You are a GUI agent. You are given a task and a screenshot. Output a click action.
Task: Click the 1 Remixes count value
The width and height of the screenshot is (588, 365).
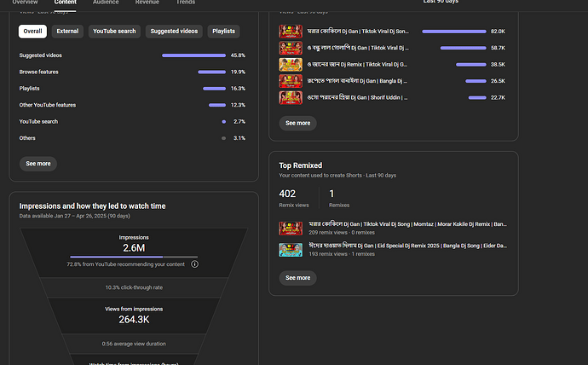tap(331, 194)
